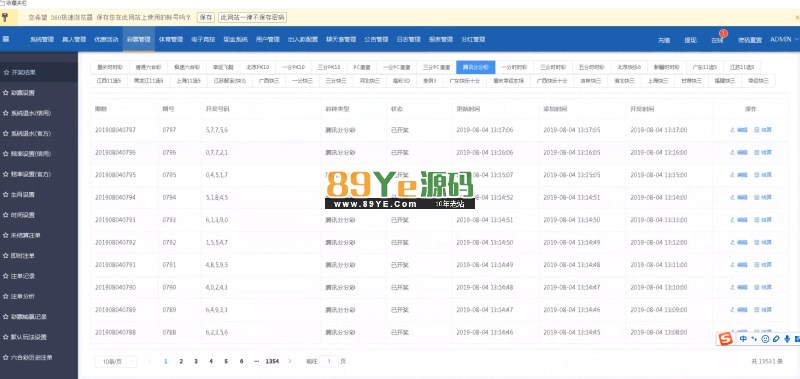
Task: Click the 保存 password save button
Action: (206, 17)
